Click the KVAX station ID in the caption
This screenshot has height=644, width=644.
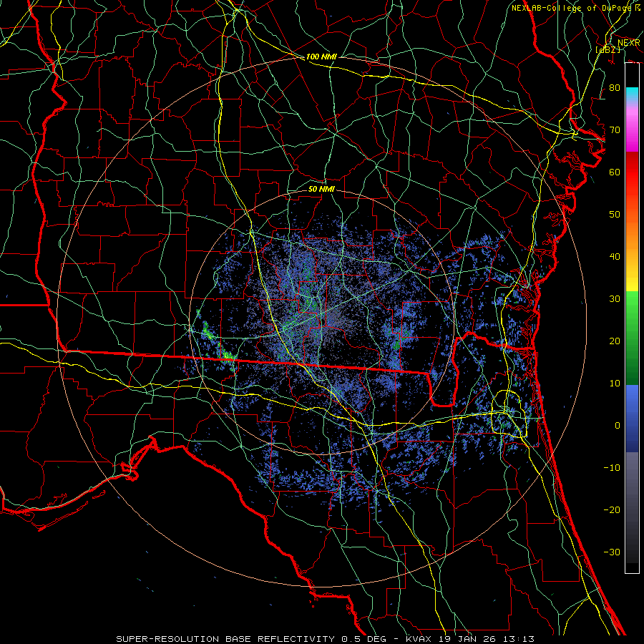419,639
